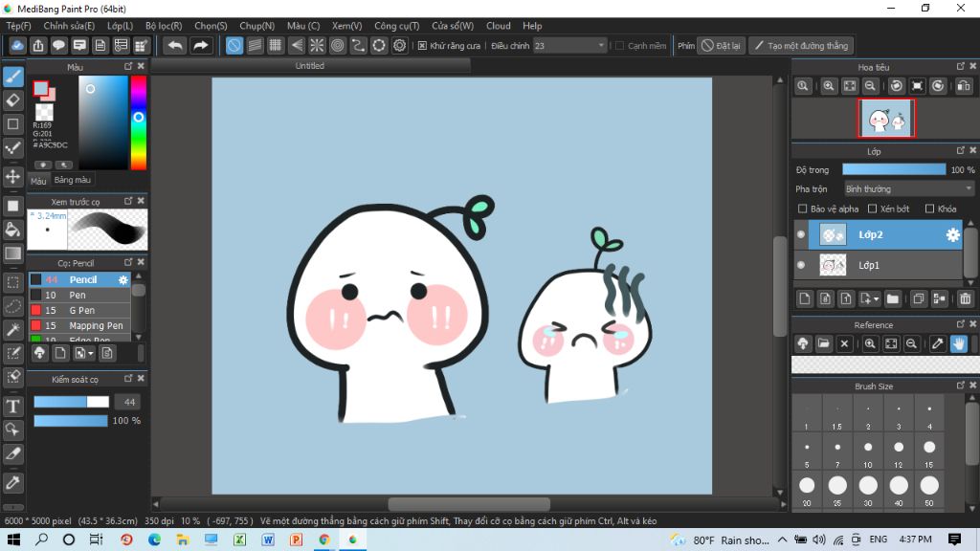Pick the Move tool
The width and height of the screenshot is (980, 551).
[13, 176]
